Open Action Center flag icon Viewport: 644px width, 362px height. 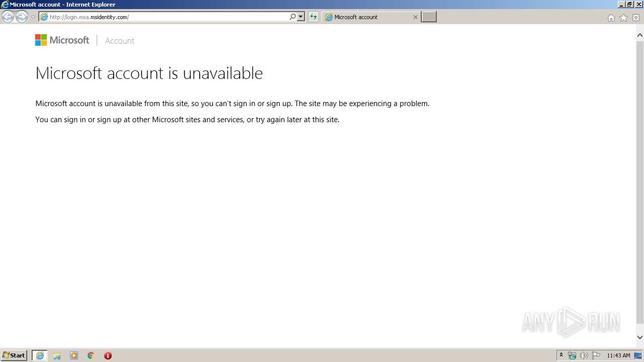(596, 355)
